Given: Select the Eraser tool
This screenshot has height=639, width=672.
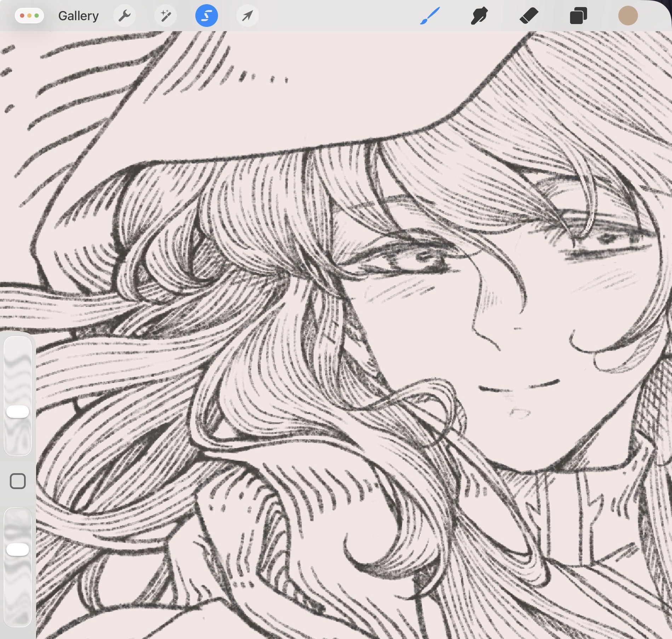Looking at the screenshot, I should pyautogui.click(x=529, y=16).
